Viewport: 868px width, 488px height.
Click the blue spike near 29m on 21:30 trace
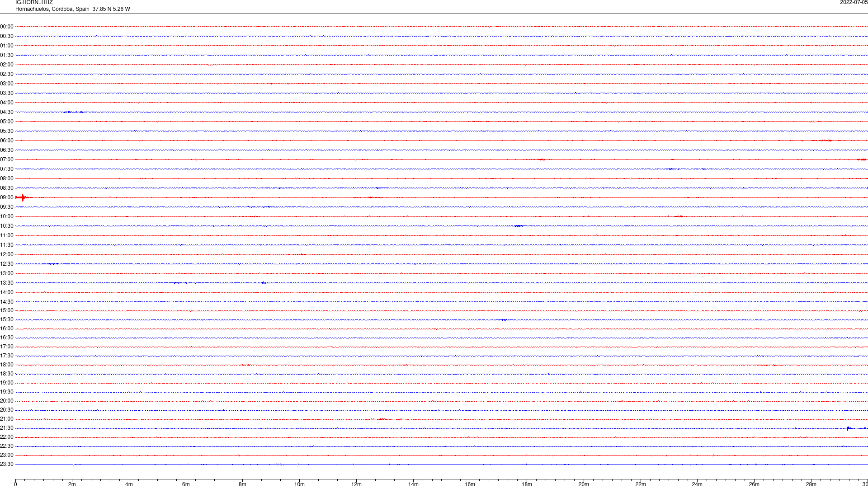849,428
